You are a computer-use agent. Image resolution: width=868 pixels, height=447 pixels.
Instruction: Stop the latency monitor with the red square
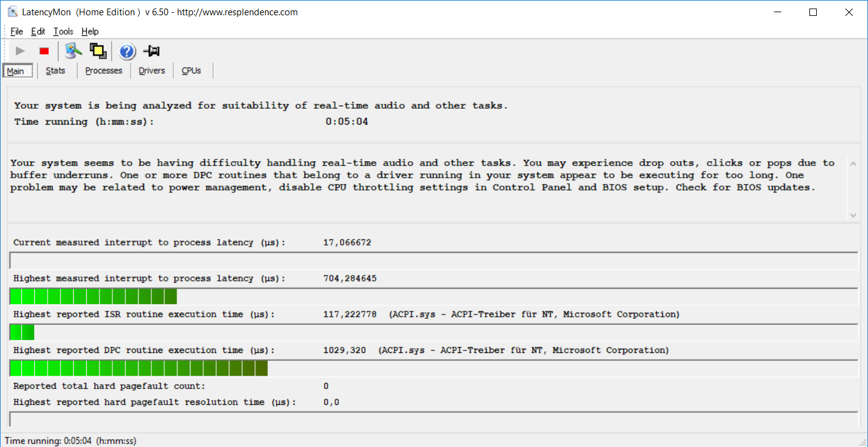tap(44, 51)
